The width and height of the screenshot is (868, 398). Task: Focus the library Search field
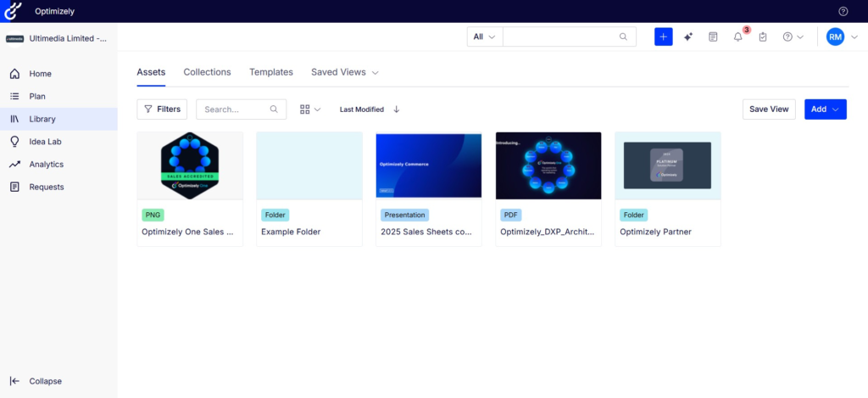pyautogui.click(x=242, y=109)
